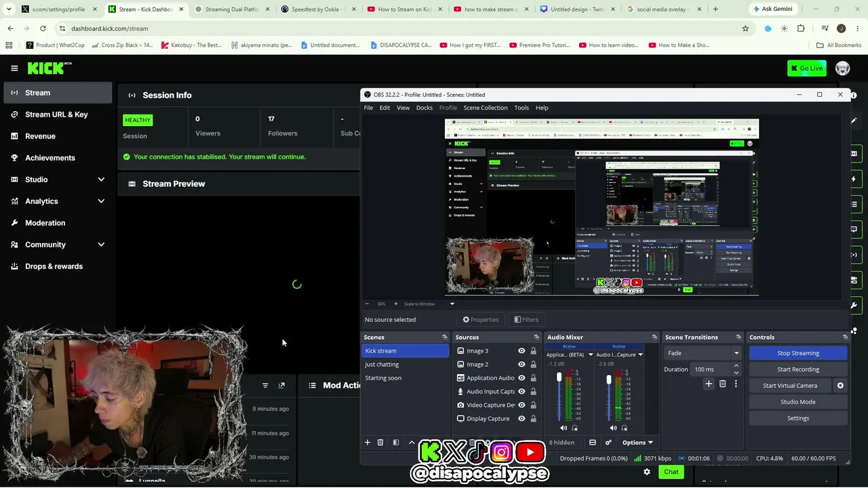Expand the Analytics section in Kick sidebar
The height and width of the screenshot is (488, 868).
click(x=101, y=201)
